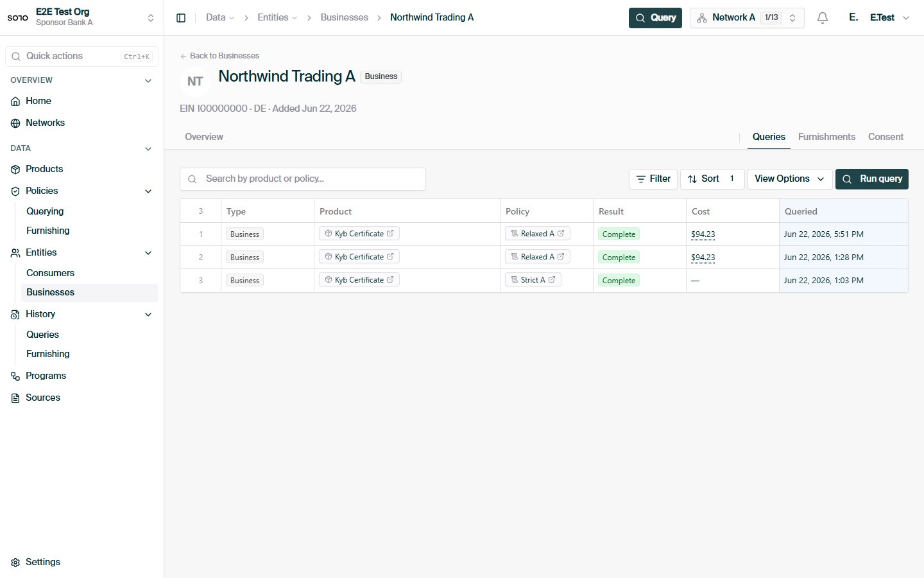Collapse the History submenu chevron
The image size is (924, 578).
tap(148, 315)
